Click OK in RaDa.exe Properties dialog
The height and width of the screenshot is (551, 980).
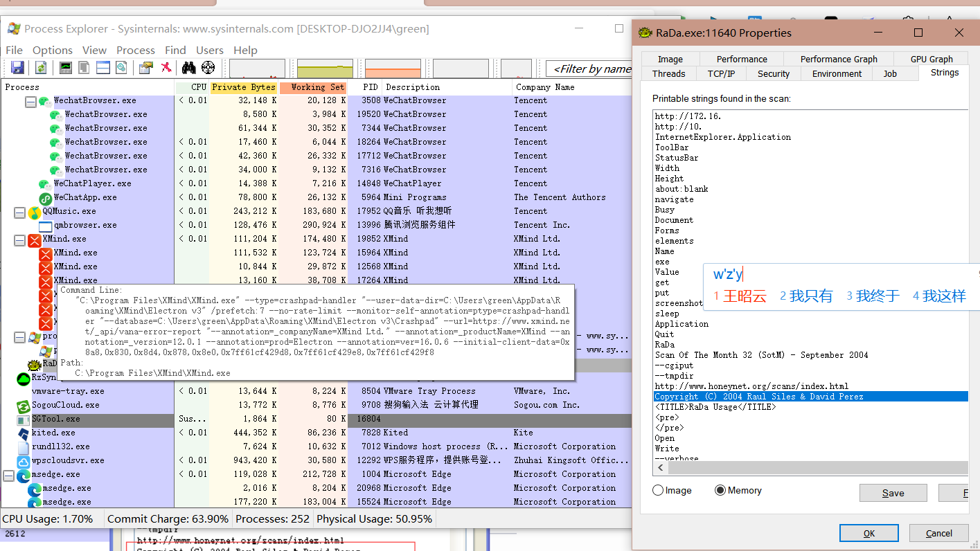tap(869, 533)
